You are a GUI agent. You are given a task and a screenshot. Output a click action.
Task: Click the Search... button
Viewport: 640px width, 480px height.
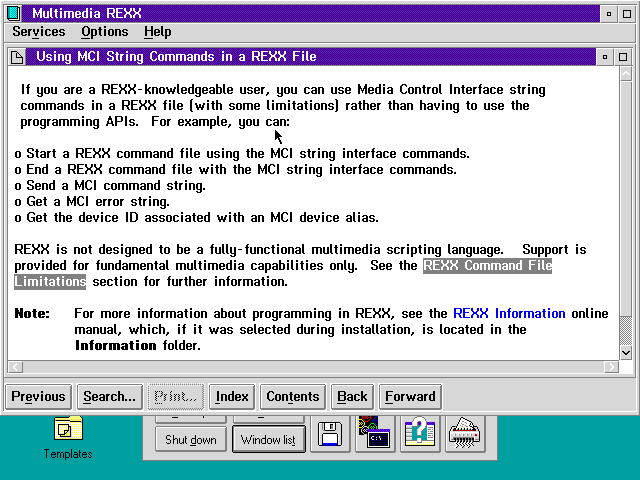pyautogui.click(x=109, y=396)
